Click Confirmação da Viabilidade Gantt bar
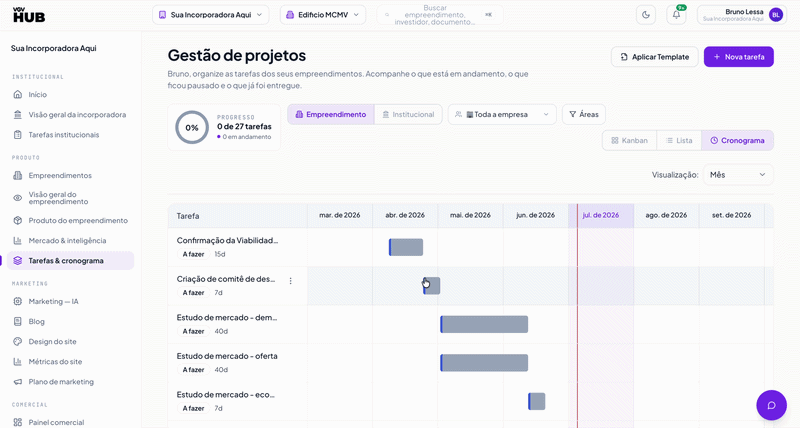Screen dimensions: 800x428 click(x=406, y=247)
